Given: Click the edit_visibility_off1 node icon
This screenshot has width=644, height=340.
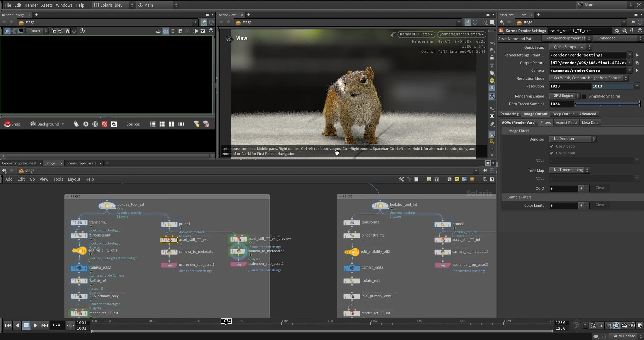Looking at the screenshot, I should point(79,250).
